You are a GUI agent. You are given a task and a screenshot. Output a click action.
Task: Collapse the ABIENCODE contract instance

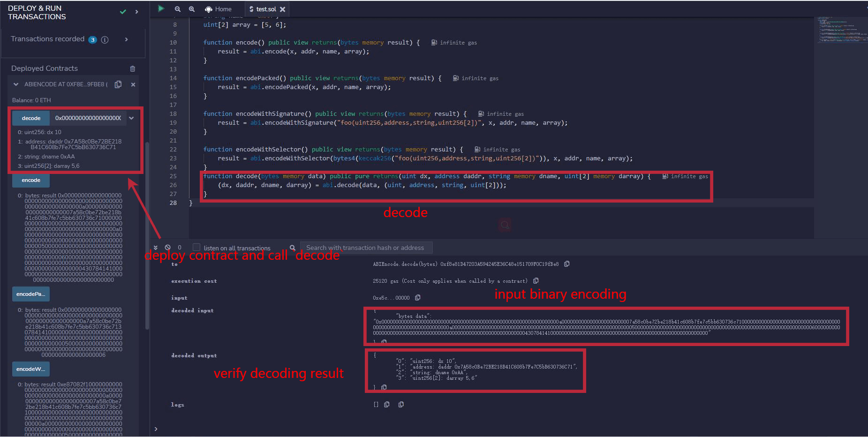[x=16, y=84]
